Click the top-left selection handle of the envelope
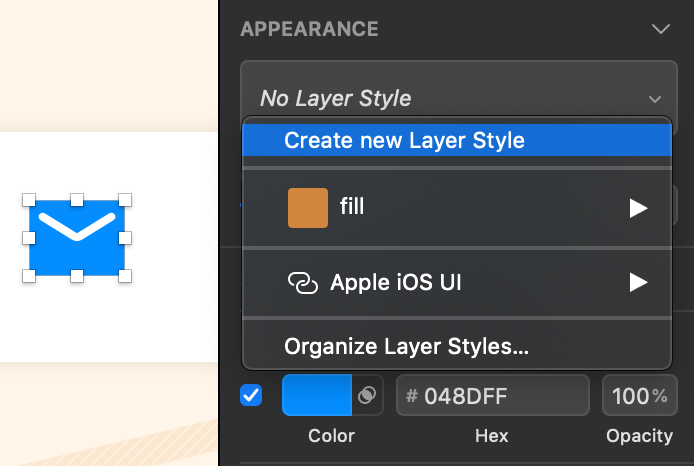Viewport: 694px width, 466px height. [x=29, y=200]
